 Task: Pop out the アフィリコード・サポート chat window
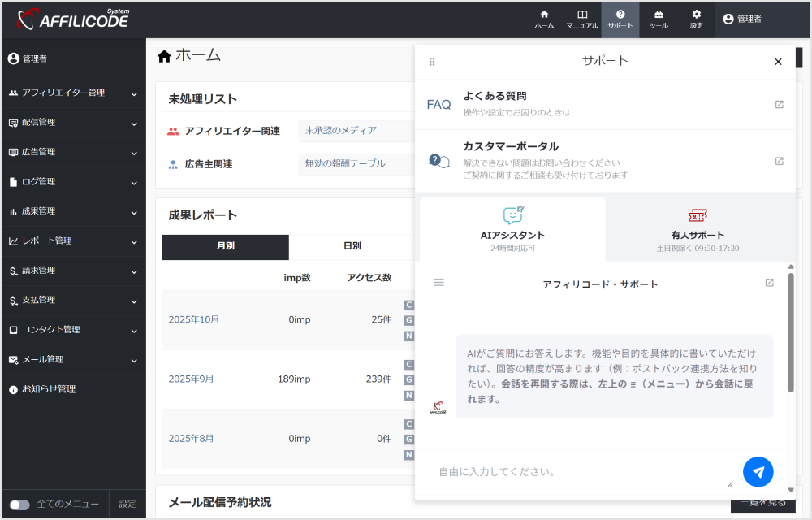point(769,283)
